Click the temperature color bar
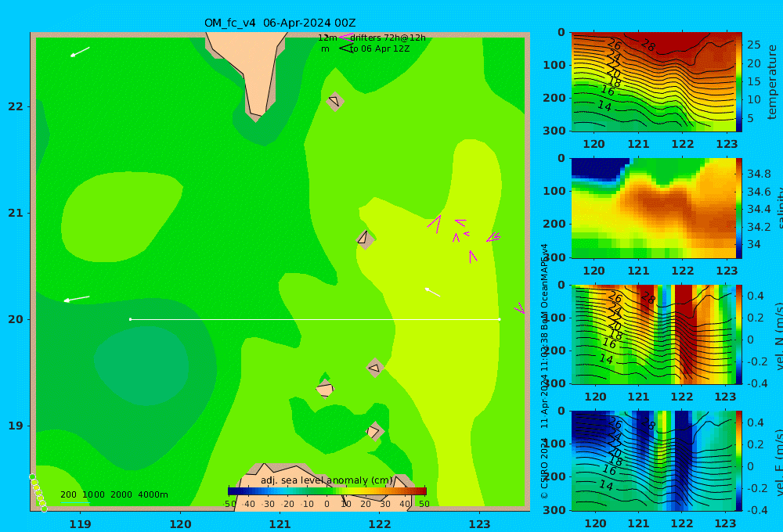 [739, 82]
